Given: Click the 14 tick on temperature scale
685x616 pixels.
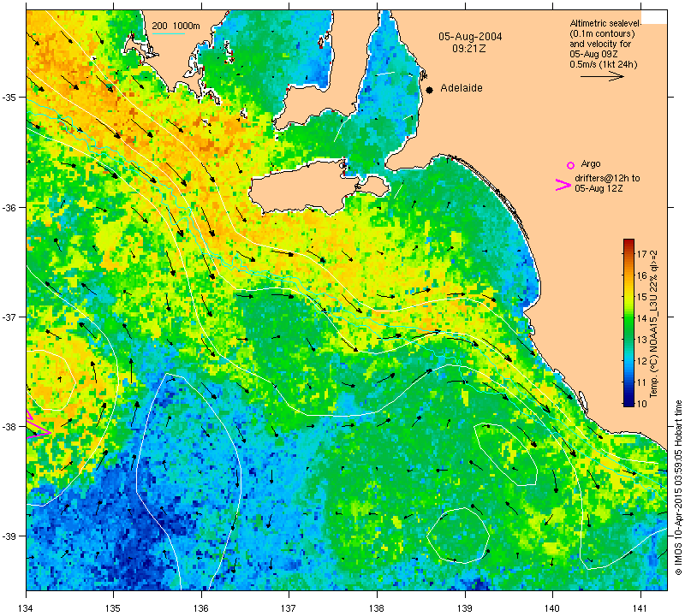Looking at the screenshot, I should pyautogui.click(x=641, y=318).
